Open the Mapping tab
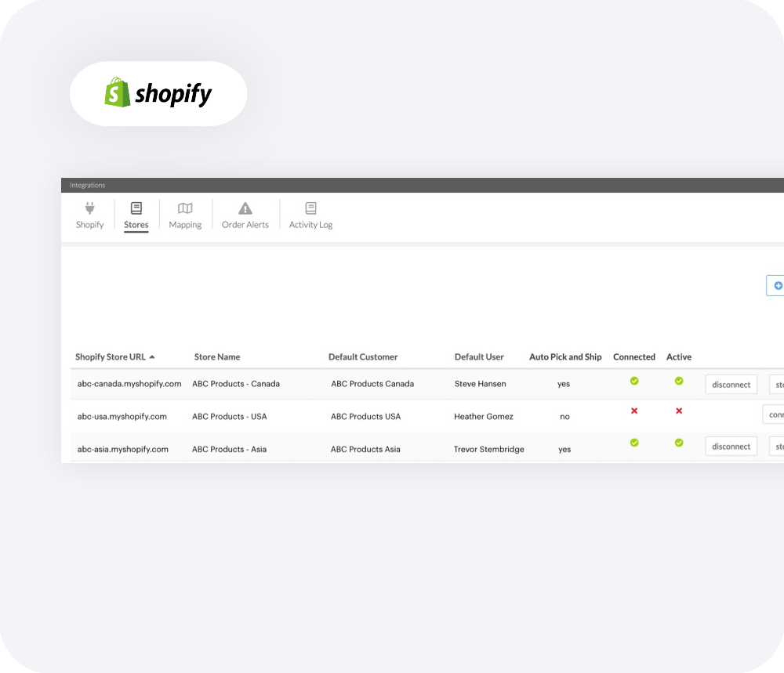This screenshot has height=673, width=784. (185, 215)
